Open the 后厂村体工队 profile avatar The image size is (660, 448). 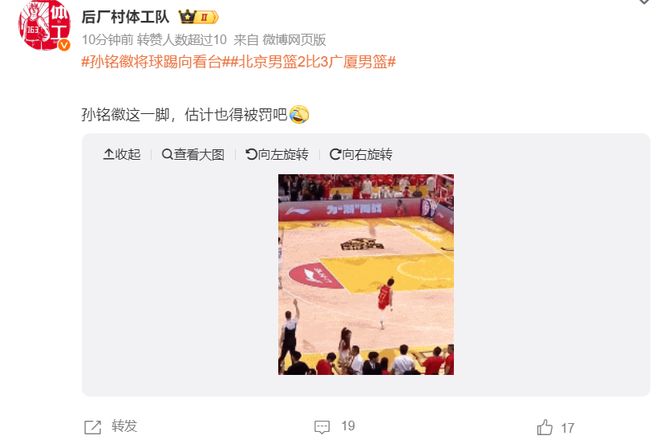(x=44, y=25)
